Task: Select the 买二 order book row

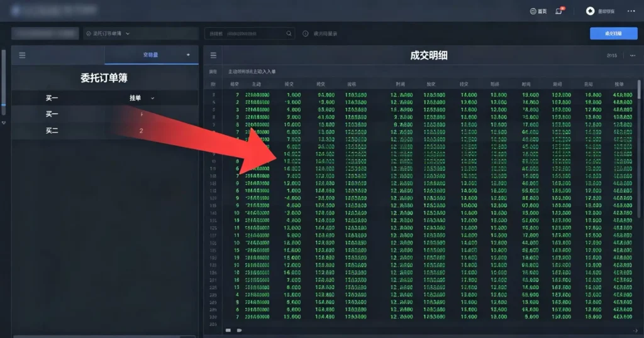Action: [105, 131]
